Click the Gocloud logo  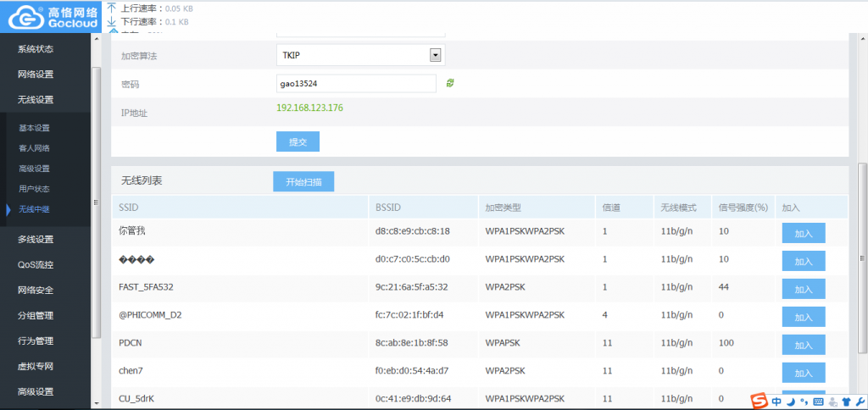point(46,16)
